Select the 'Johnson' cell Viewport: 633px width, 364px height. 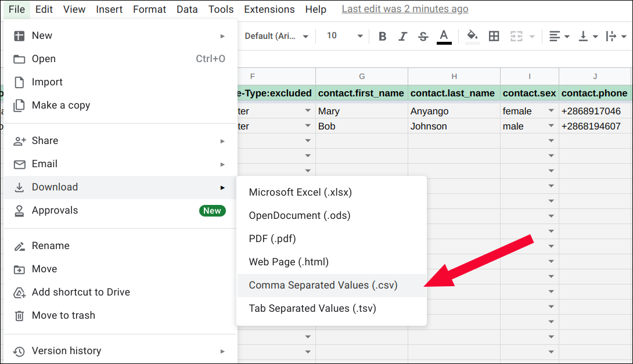(454, 127)
